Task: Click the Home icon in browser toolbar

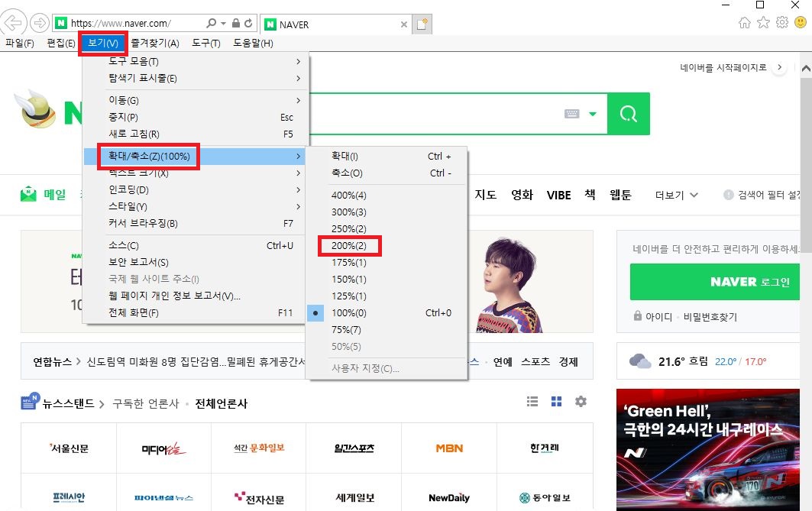Action: pos(745,22)
